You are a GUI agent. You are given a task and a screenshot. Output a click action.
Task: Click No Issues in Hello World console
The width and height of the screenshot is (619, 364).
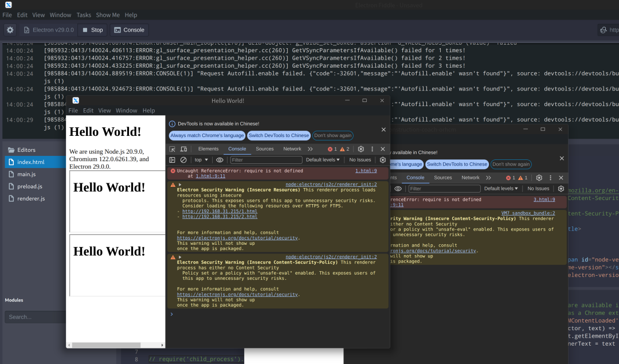tap(360, 160)
